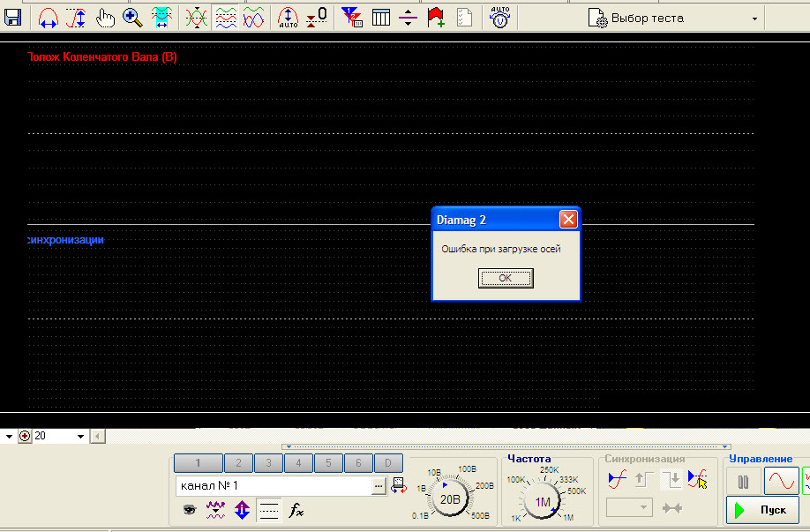Choose the crossed red-green waveforms display mode
Image resolution: width=810 pixels, height=532 pixels.
196,18
